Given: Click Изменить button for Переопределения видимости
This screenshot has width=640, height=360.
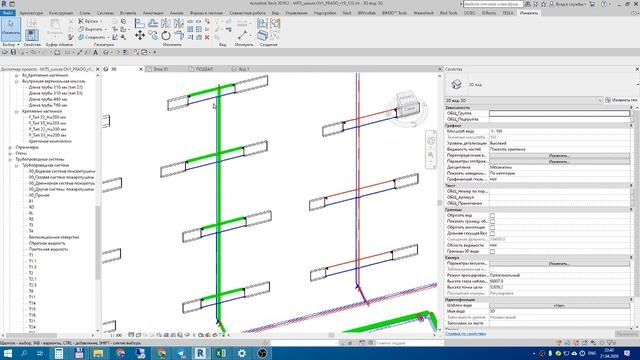Looking at the screenshot, I should point(559,156).
